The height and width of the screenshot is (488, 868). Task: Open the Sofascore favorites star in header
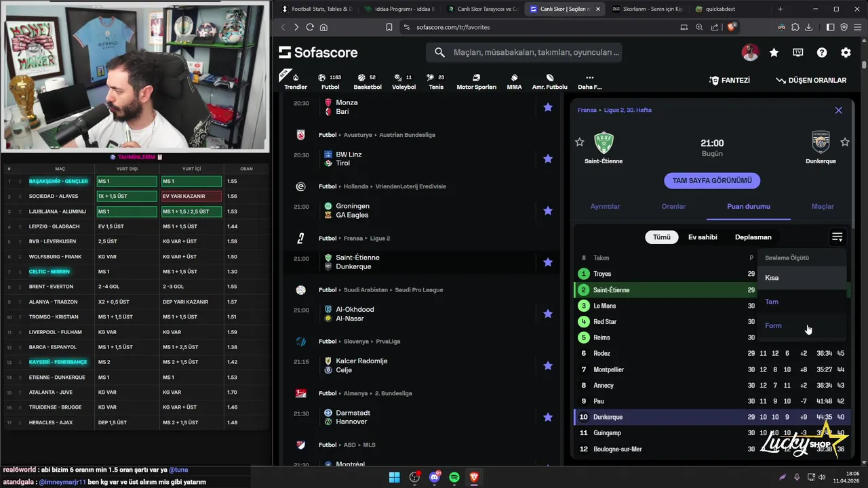774,52
